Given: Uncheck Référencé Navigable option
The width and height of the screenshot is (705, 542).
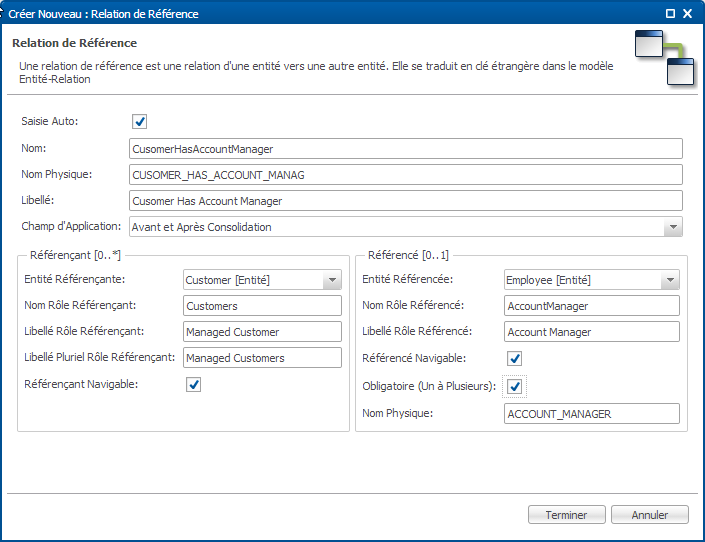Looking at the screenshot, I should coord(514,358).
